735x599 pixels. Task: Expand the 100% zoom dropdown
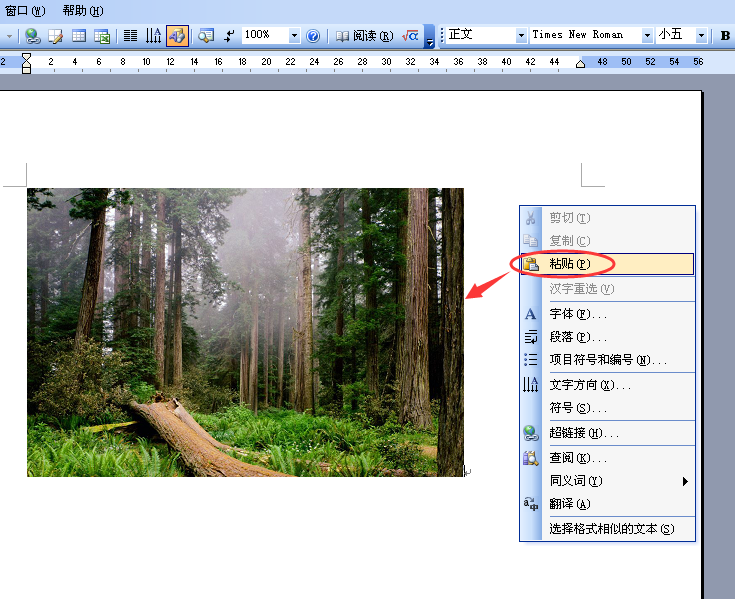[294, 36]
